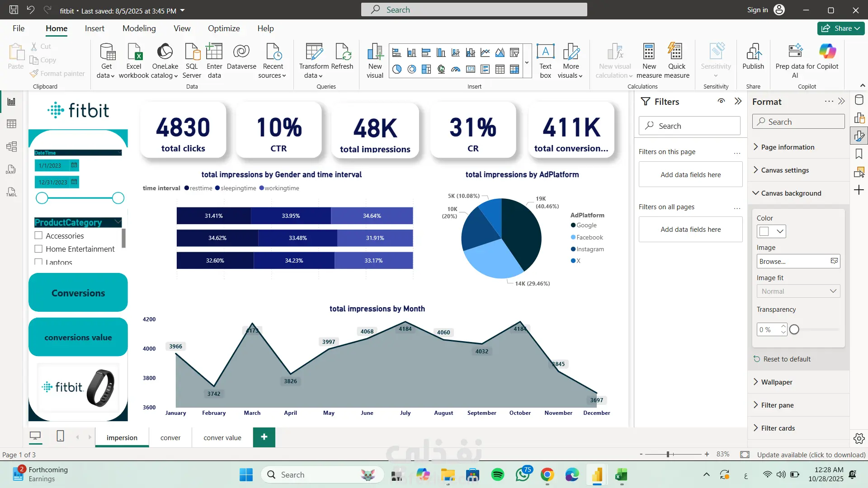The height and width of the screenshot is (488, 868).
Task: Open the canvas background color swatch
Action: [x=771, y=231]
